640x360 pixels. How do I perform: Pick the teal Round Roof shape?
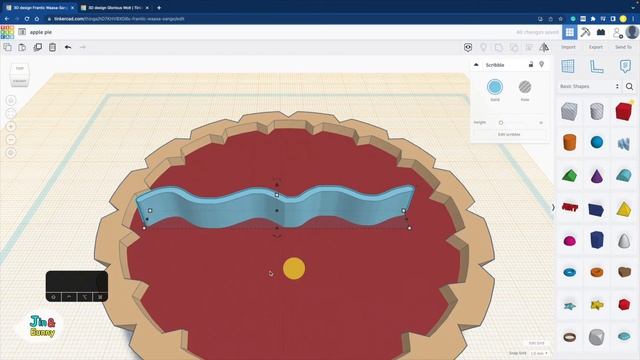coord(624,176)
